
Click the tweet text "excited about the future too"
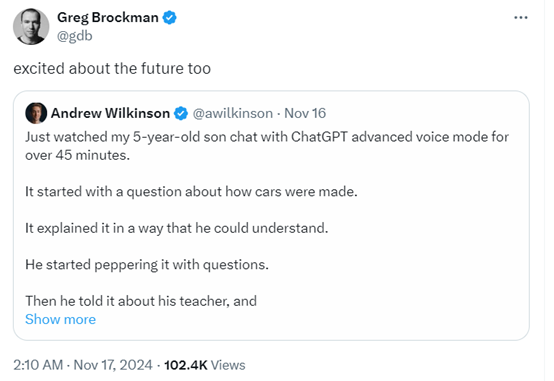(112, 69)
